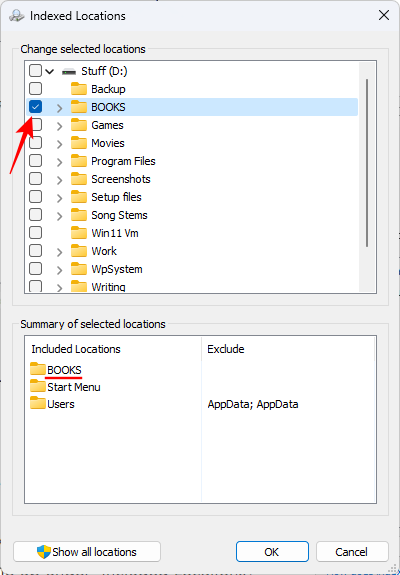Enable the Stuff (D:) drive checkbox
Screen dimensions: 400x575
[x=36, y=70]
